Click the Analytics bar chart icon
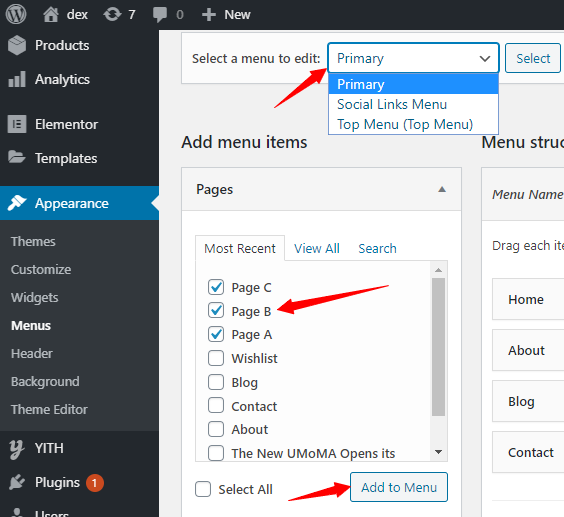The height and width of the screenshot is (517, 564). click(x=17, y=79)
